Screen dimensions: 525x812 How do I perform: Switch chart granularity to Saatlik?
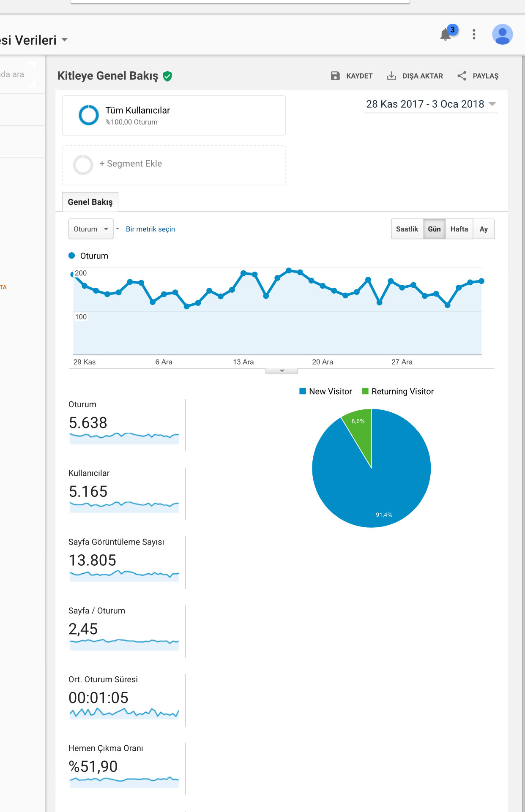[407, 229]
